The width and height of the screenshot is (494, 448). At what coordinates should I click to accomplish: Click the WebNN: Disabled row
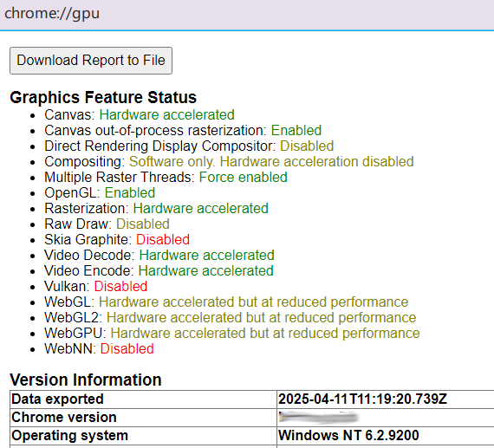tap(99, 348)
